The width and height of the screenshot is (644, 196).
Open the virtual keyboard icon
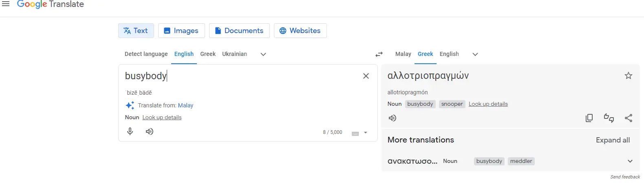(x=355, y=133)
